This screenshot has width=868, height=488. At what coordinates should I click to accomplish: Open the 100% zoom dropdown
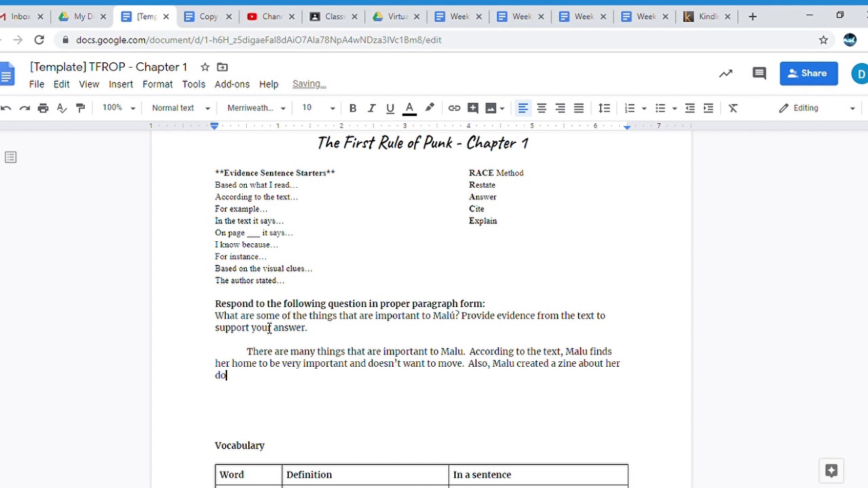point(119,108)
